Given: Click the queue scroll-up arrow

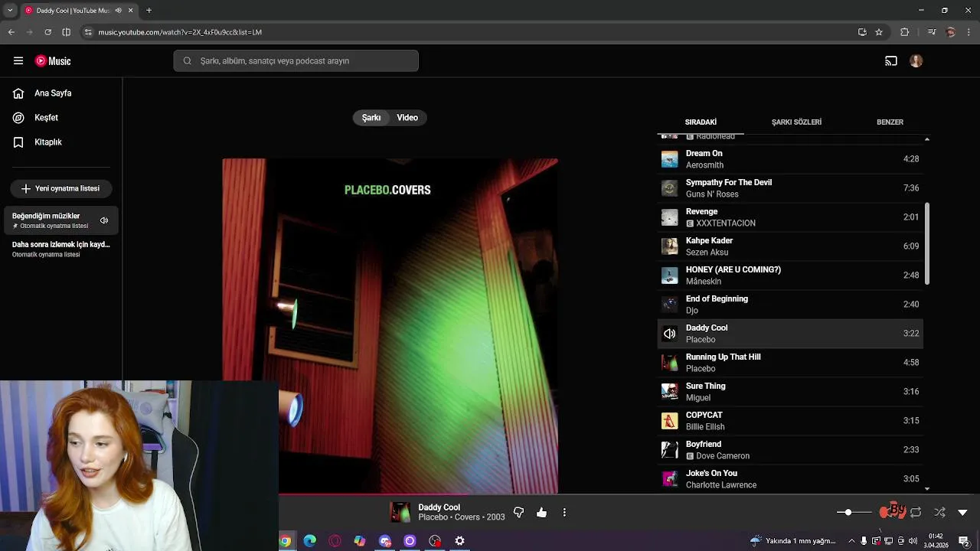Looking at the screenshot, I should [x=927, y=139].
